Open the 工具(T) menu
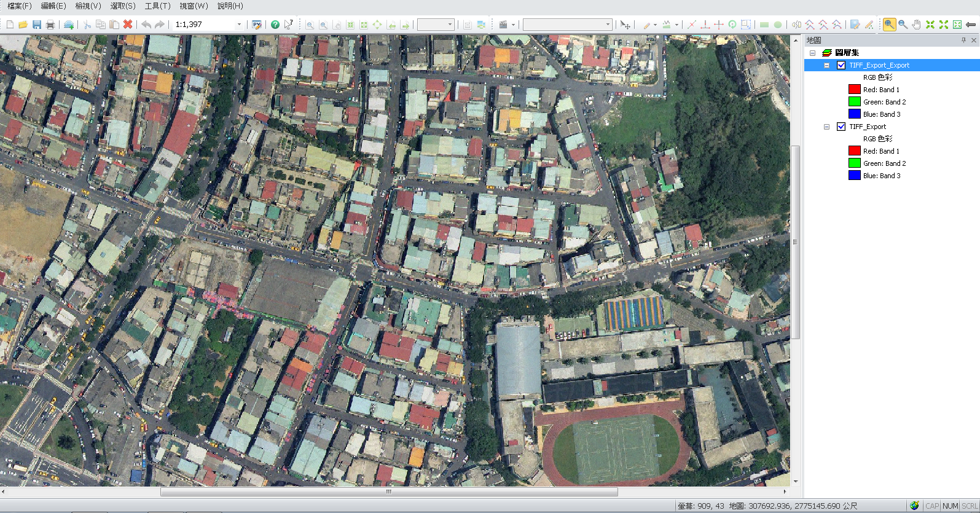The width and height of the screenshot is (980, 513). (157, 6)
